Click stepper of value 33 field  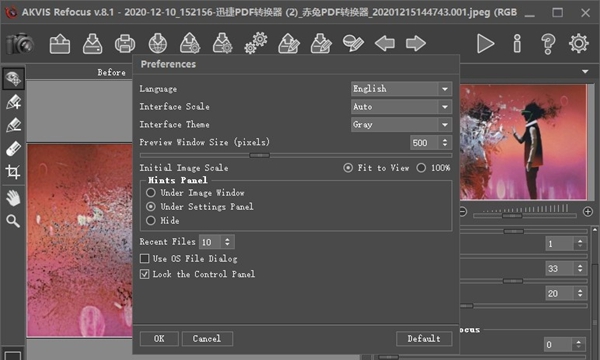click(580, 268)
